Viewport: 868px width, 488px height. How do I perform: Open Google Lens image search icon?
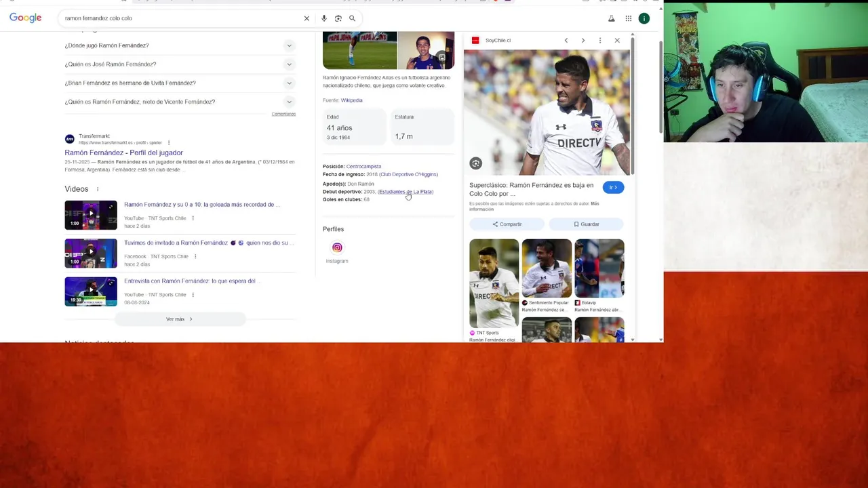click(338, 18)
